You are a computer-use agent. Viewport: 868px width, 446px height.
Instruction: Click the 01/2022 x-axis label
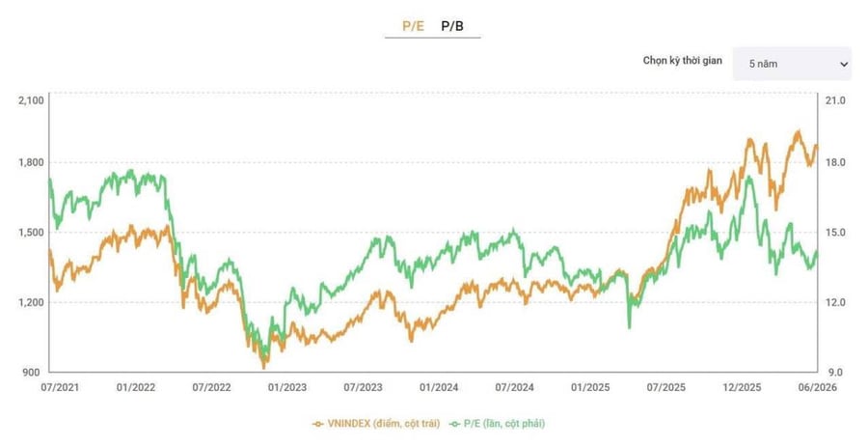pyautogui.click(x=136, y=387)
